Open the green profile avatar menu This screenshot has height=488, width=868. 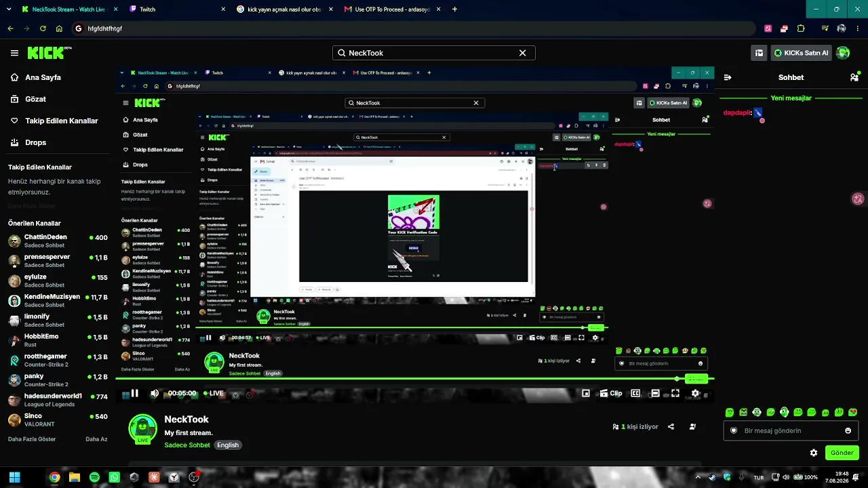[843, 53]
